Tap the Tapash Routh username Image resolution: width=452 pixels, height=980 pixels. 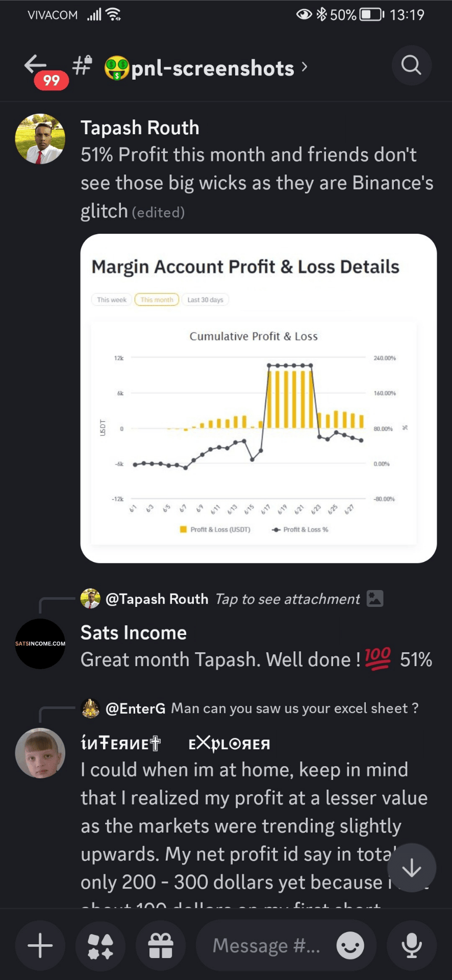click(140, 128)
